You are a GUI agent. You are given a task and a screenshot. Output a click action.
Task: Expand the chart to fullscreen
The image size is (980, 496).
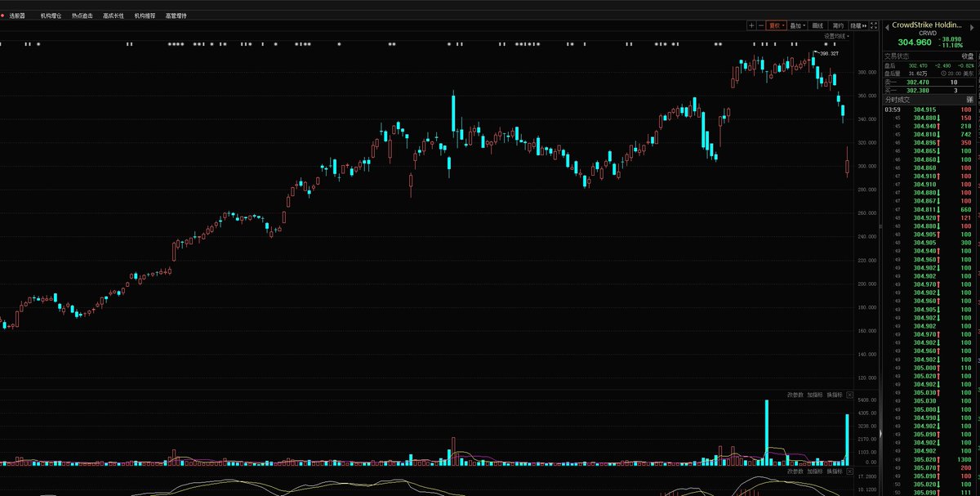874,25
